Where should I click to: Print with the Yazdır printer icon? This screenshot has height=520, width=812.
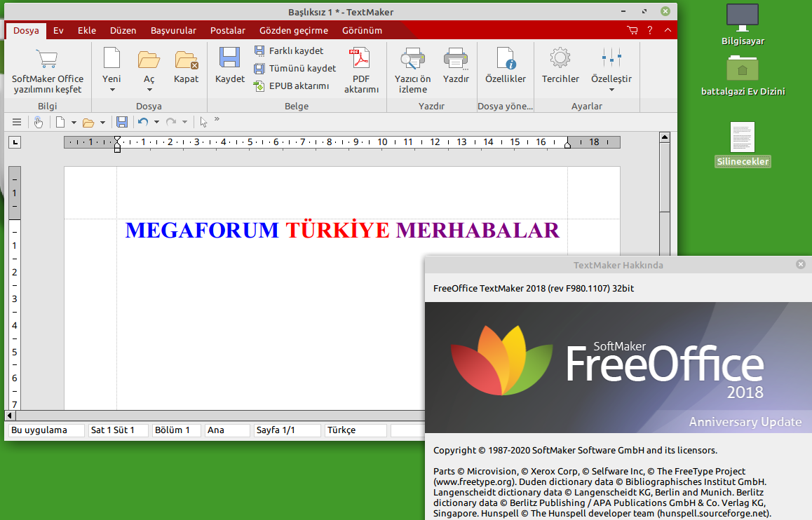[456, 58]
